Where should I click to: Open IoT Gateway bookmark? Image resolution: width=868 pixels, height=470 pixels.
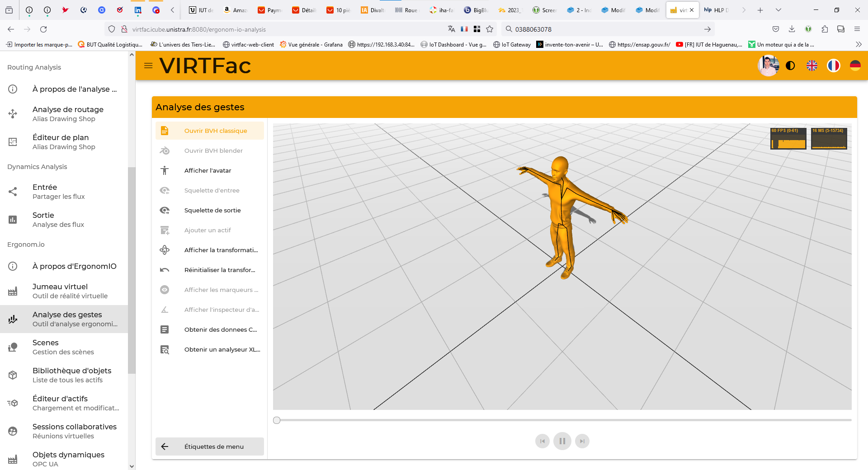pos(512,44)
